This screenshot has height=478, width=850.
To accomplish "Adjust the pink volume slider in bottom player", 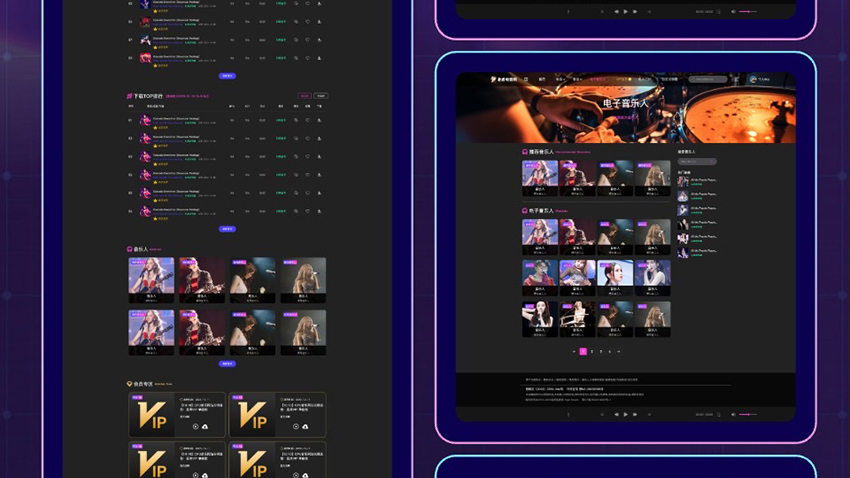I will [747, 414].
